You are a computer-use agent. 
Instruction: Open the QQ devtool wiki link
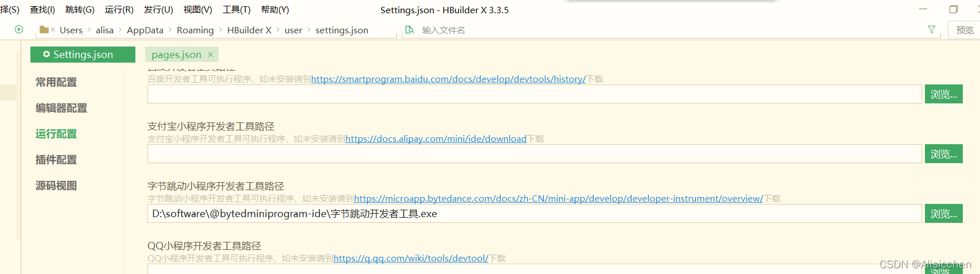(x=411, y=258)
